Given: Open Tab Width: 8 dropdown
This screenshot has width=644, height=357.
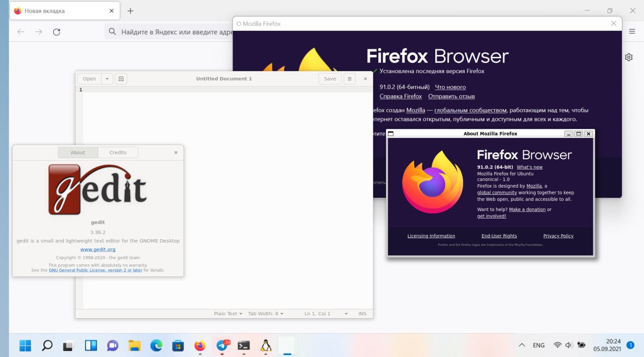Looking at the screenshot, I should [266, 314].
